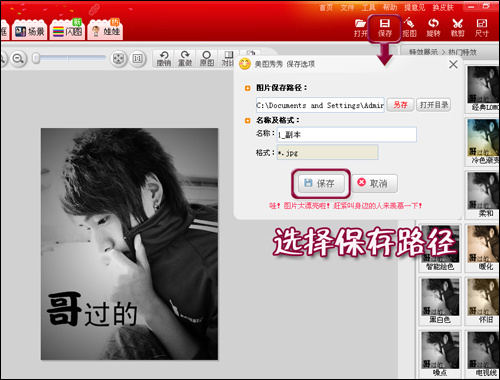
Task: Click the 打开目录 open folder button
Action: point(434,105)
